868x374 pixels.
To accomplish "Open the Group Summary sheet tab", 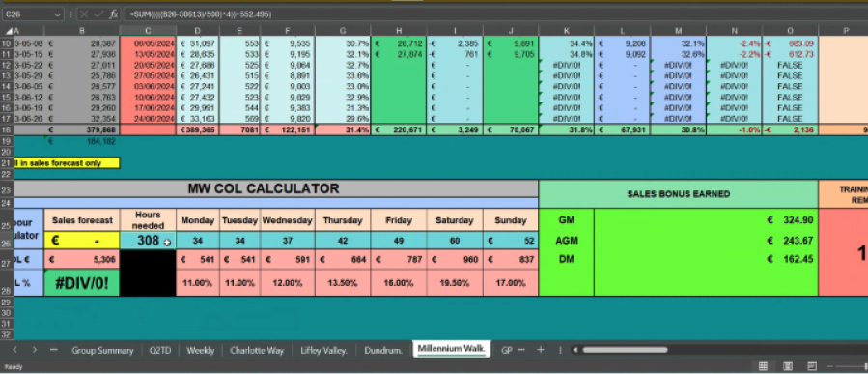I will 102,350.
